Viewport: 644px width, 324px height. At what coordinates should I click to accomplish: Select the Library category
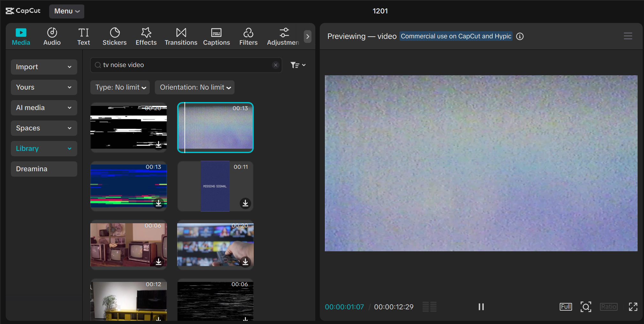pos(44,149)
